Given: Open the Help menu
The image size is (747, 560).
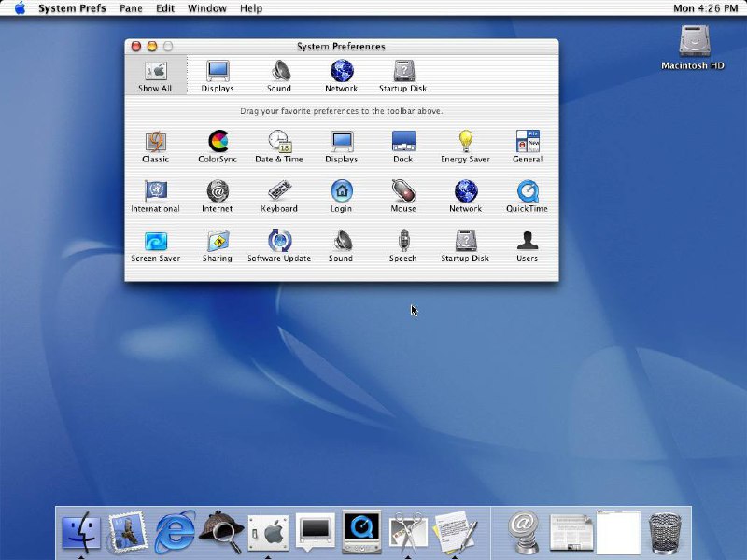Looking at the screenshot, I should 251,8.
